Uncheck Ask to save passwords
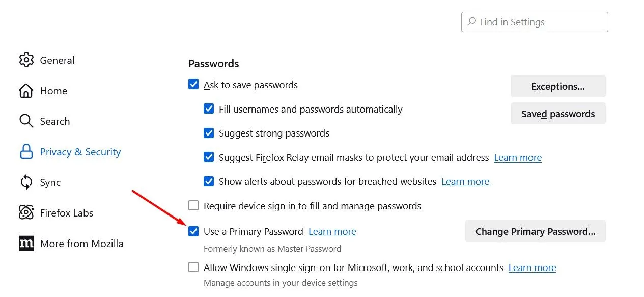Viewport: 644px width, 297px height. tap(193, 85)
